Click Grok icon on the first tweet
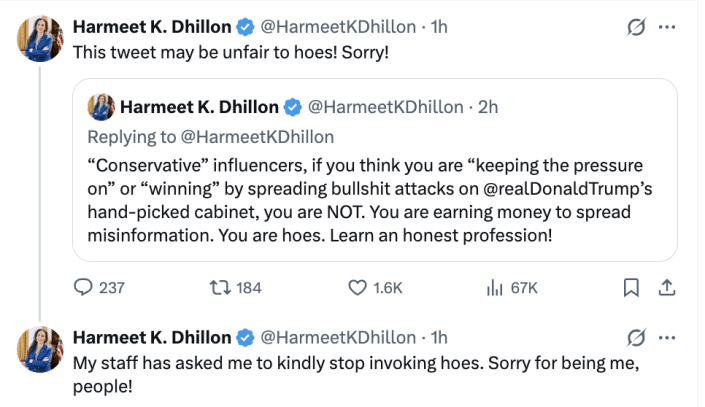The height and width of the screenshot is (407, 705). click(x=633, y=28)
